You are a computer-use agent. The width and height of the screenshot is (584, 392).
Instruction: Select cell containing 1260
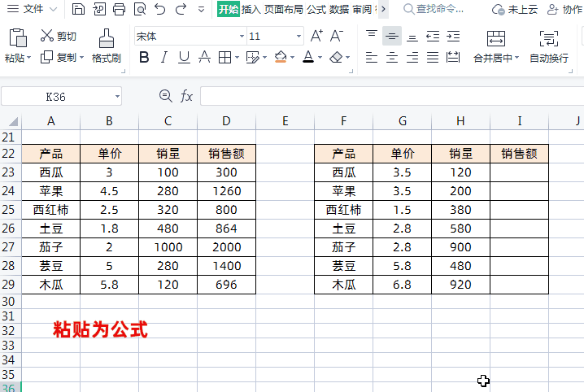pos(226,191)
